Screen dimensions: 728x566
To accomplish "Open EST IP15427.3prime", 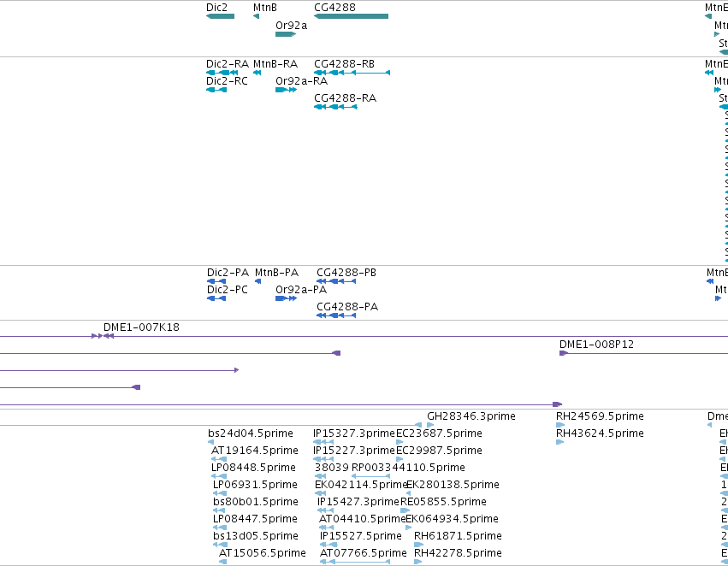I will 358,502.
